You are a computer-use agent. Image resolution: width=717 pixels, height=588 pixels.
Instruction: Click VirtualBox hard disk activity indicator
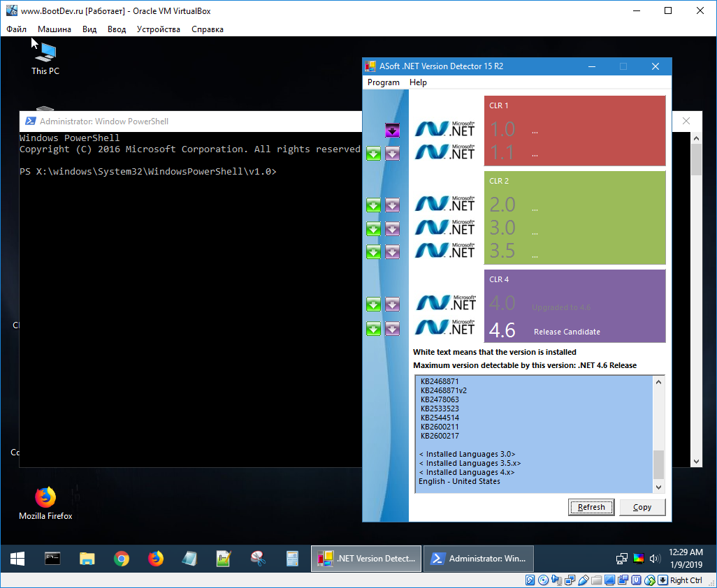pos(530,580)
